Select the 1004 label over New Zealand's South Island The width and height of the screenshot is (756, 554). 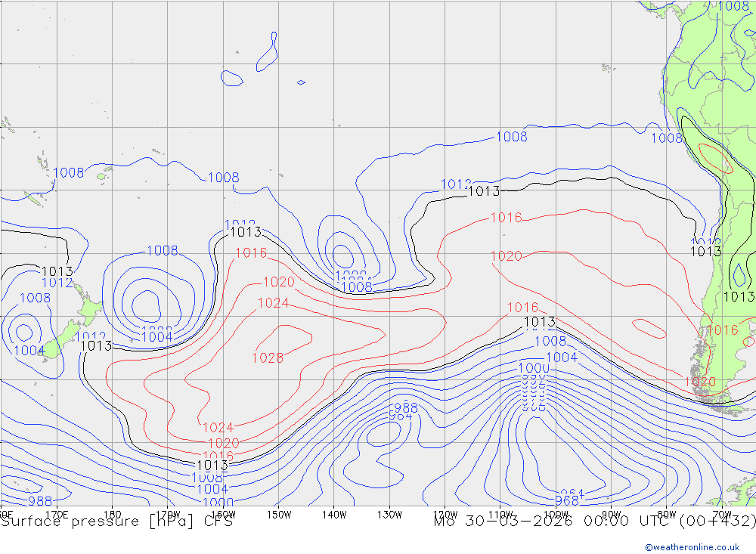coord(29,351)
